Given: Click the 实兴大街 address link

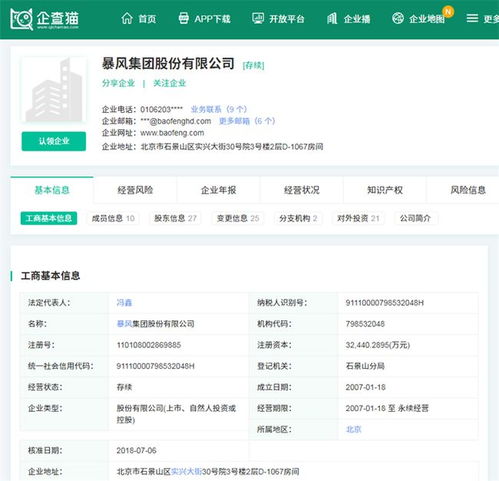Looking at the screenshot, I should (x=186, y=472).
